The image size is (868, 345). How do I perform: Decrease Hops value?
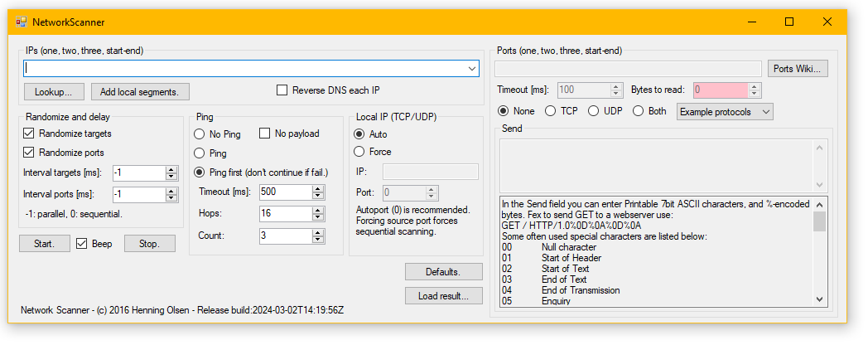pos(318,217)
